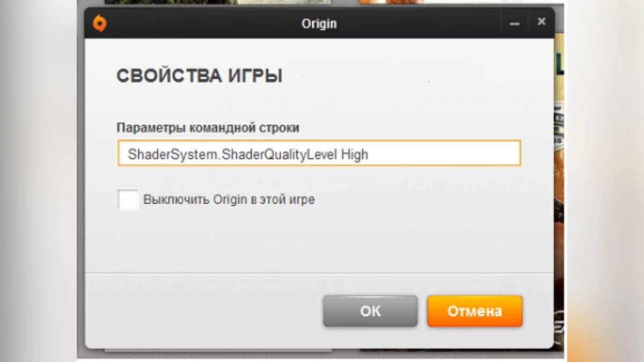The height and width of the screenshot is (362, 644).
Task: Cancel changes using the orange Отмена button
Action: [475, 311]
